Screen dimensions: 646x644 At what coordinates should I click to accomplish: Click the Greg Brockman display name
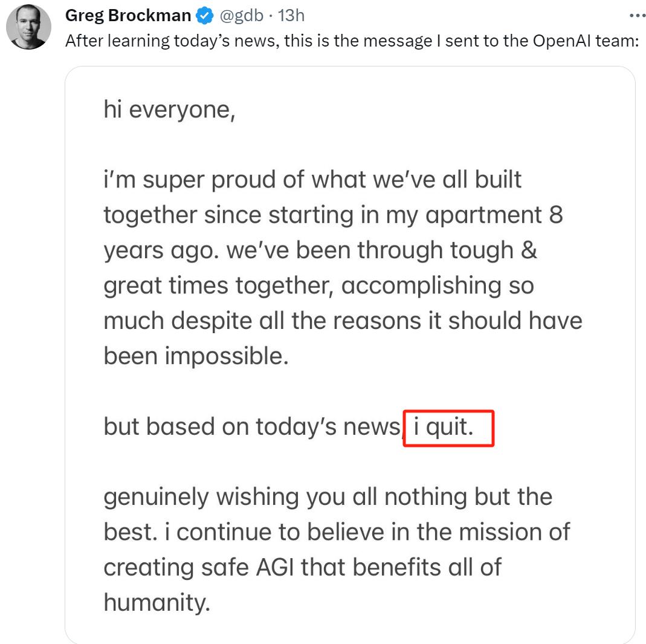(x=128, y=16)
